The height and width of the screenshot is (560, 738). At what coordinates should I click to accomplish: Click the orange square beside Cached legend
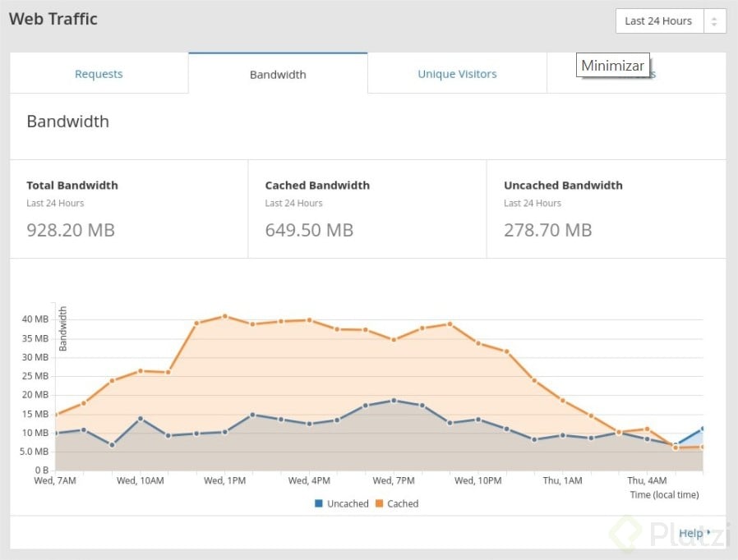point(379,503)
